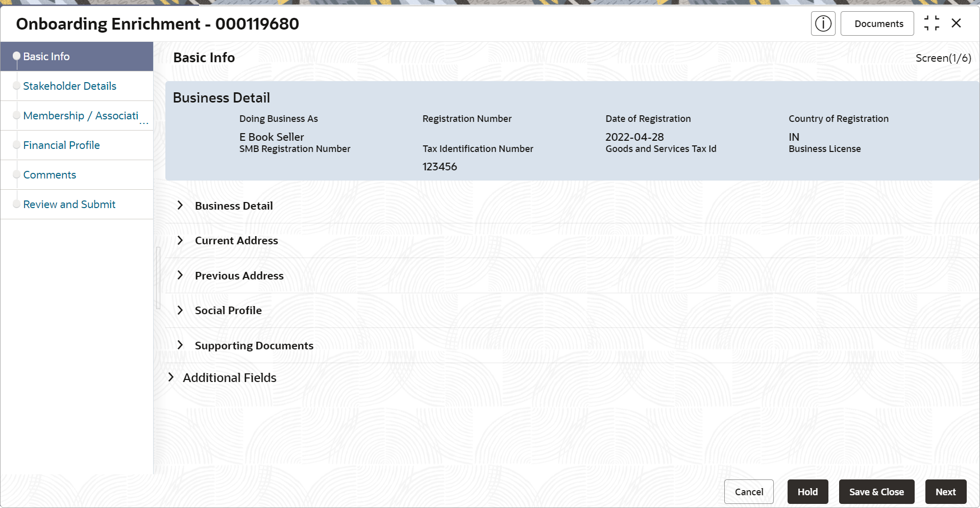Select the country value IN

click(x=794, y=137)
